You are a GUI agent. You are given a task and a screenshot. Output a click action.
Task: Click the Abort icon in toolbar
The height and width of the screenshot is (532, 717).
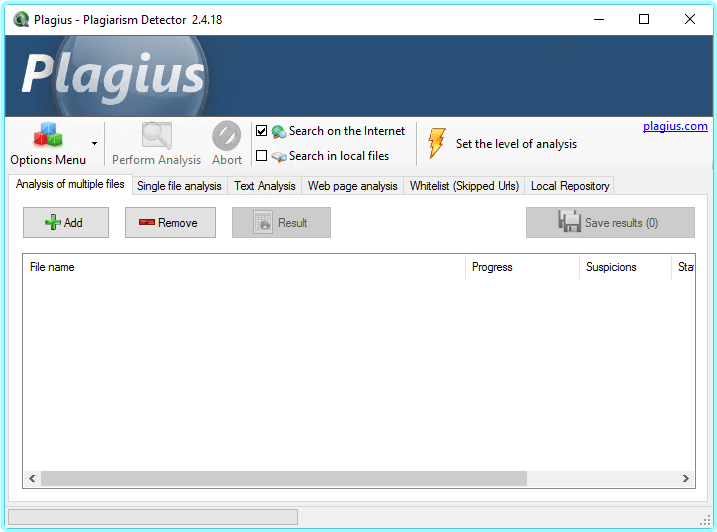(x=227, y=136)
